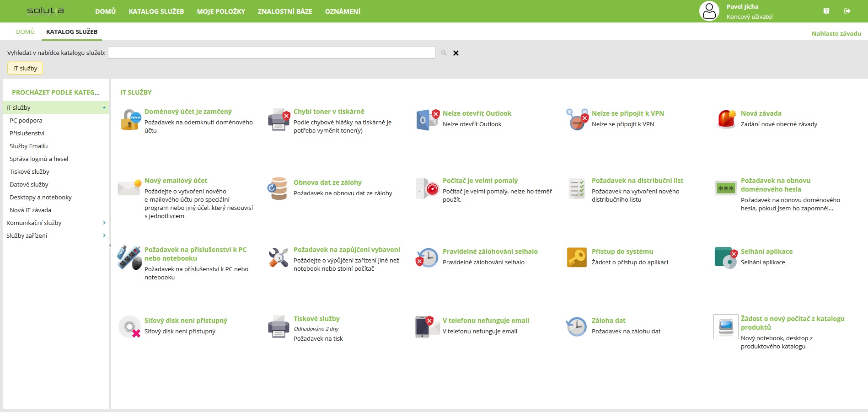Click the golden key system access icon

(577, 257)
